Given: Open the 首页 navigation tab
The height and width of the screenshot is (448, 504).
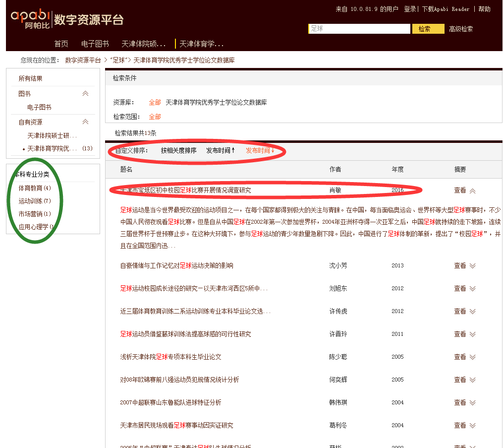Looking at the screenshot, I should pos(61,44).
